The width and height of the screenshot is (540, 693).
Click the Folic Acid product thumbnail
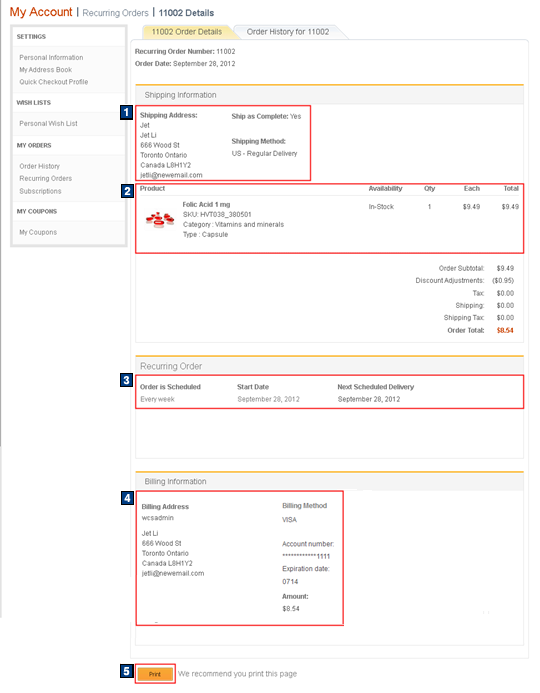pos(160,220)
